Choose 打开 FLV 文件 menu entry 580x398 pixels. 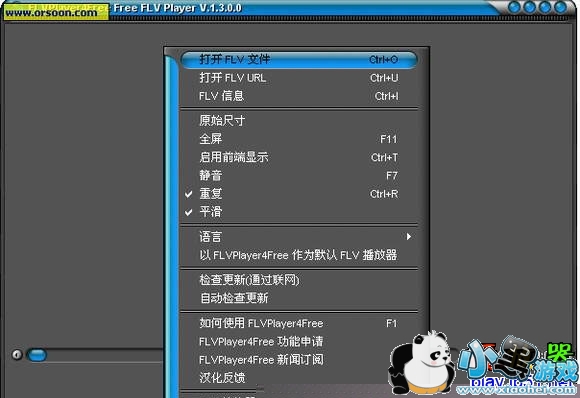point(299,60)
